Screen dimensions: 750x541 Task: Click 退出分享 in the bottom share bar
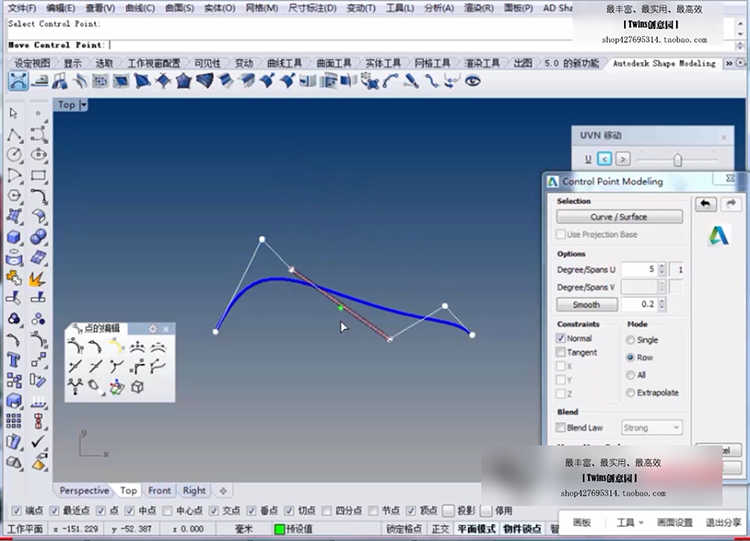pos(724,522)
